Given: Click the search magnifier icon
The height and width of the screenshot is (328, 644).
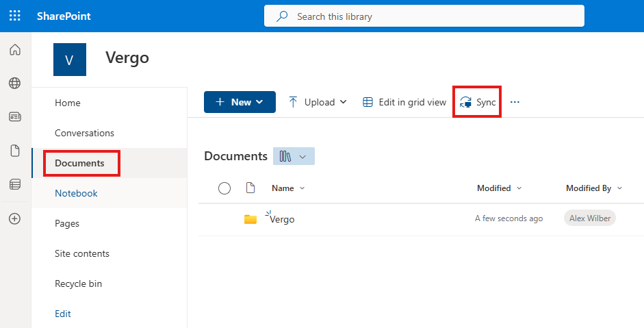Looking at the screenshot, I should click(x=282, y=16).
